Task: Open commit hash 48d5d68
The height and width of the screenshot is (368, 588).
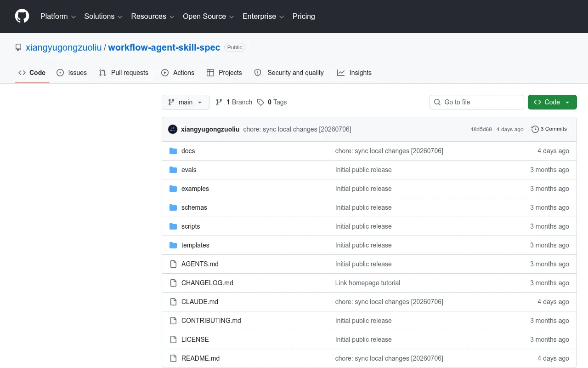Action: pos(481,129)
